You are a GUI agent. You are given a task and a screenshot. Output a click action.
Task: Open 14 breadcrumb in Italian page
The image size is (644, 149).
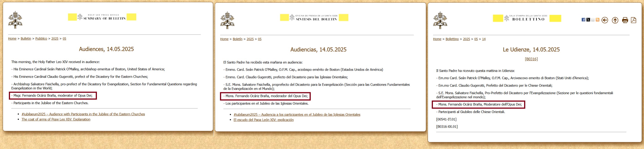484,39
